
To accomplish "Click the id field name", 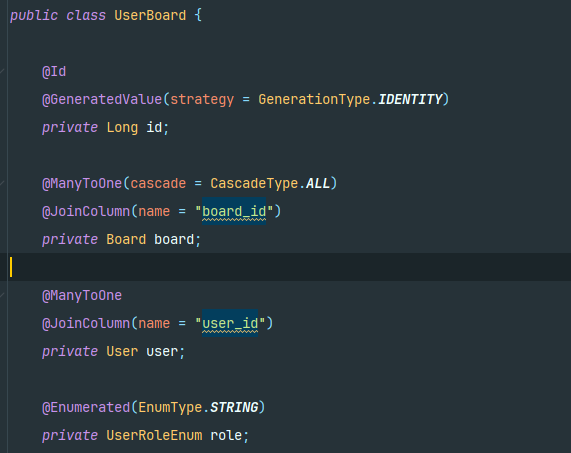I will (154, 127).
